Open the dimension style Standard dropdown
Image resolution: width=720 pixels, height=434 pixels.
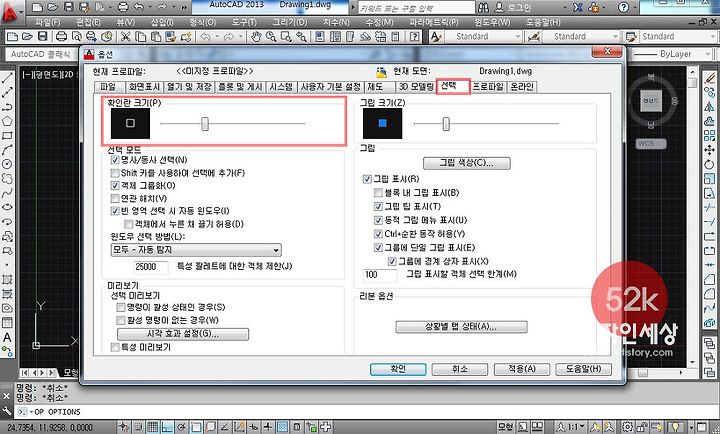click(581, 36)
